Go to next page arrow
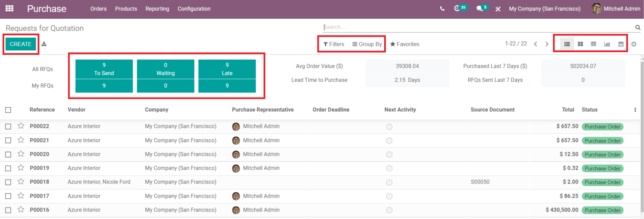The height and width of the screenshot is (219, 644). pos(547,44)
